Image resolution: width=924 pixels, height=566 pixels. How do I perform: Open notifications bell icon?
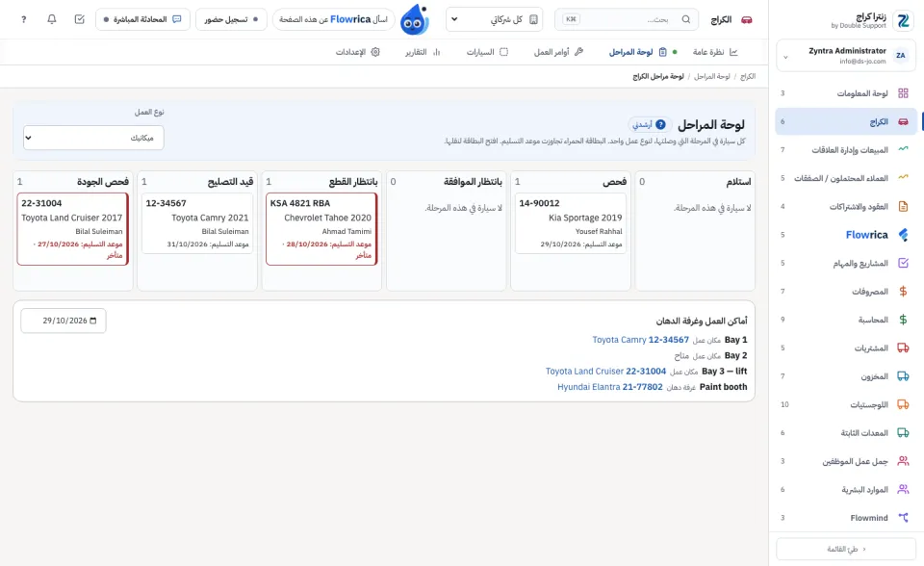pyautogui.click(x=52, y=19)
